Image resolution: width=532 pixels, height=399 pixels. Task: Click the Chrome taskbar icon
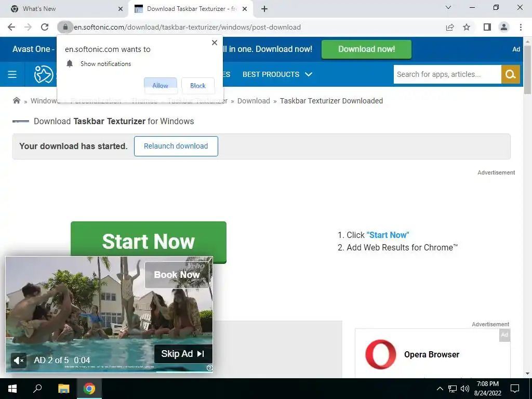point(89,389)
